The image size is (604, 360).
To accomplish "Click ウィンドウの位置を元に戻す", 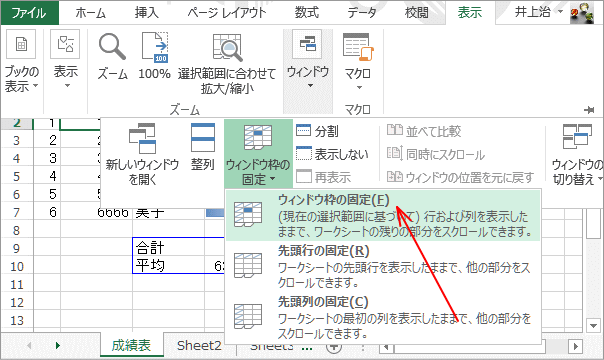I will tap(460, 177).
